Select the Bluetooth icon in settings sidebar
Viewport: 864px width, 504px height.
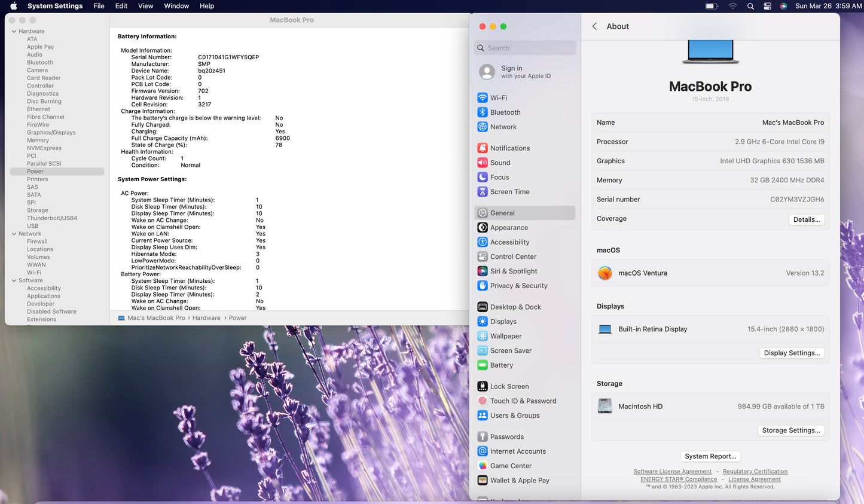(x=483, y=112)
